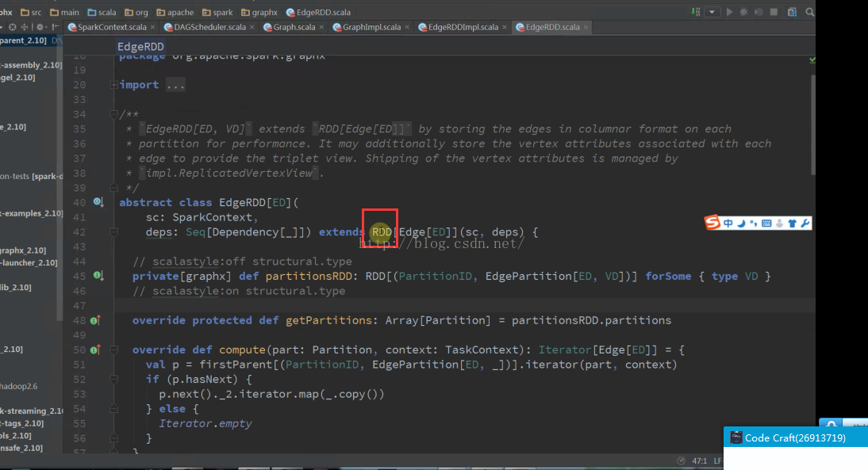Click the 47:1 caret position indicator
This screenshot has height=470, width=868.
[699, 460]
